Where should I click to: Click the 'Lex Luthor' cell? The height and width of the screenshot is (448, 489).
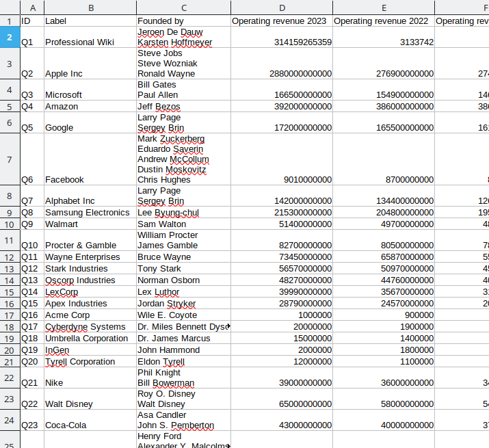click(x=184, y=291)
